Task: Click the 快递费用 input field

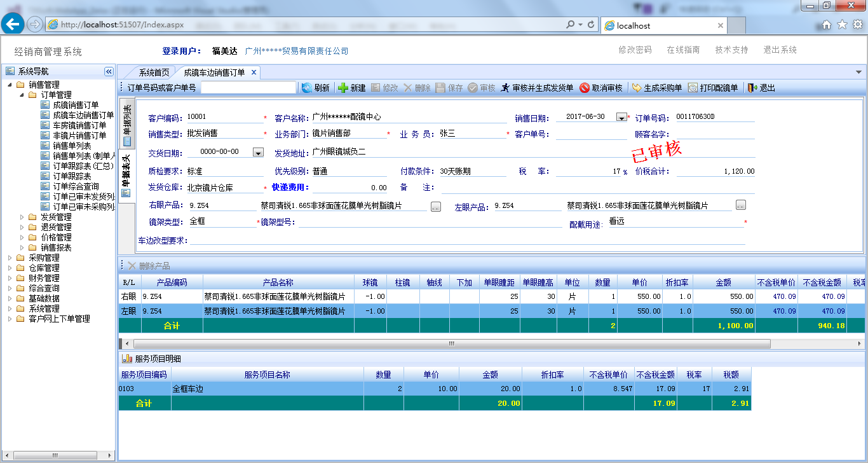Action: pos(350,188)
